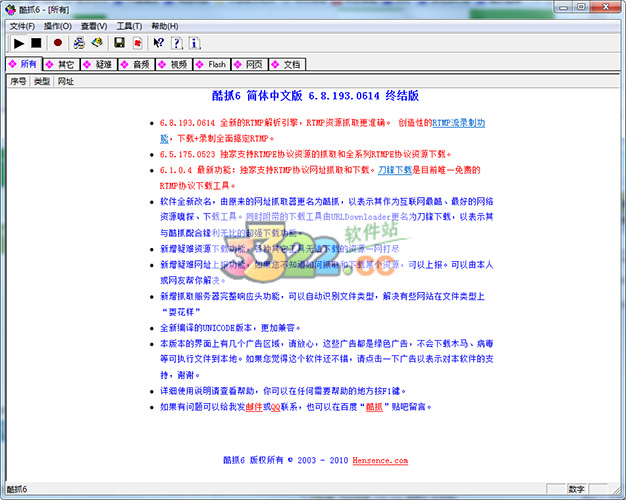This screenshot has width=626, height=500.
Task: Open the RTMP流录制功能 link
Action: point(459,123)
